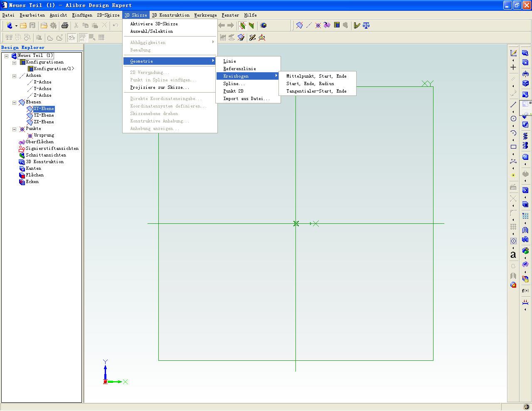This screenshot has width=532, height=411.
Task: Choose Spline... from Geometrie submenu
Action: [x=248, y=83]
